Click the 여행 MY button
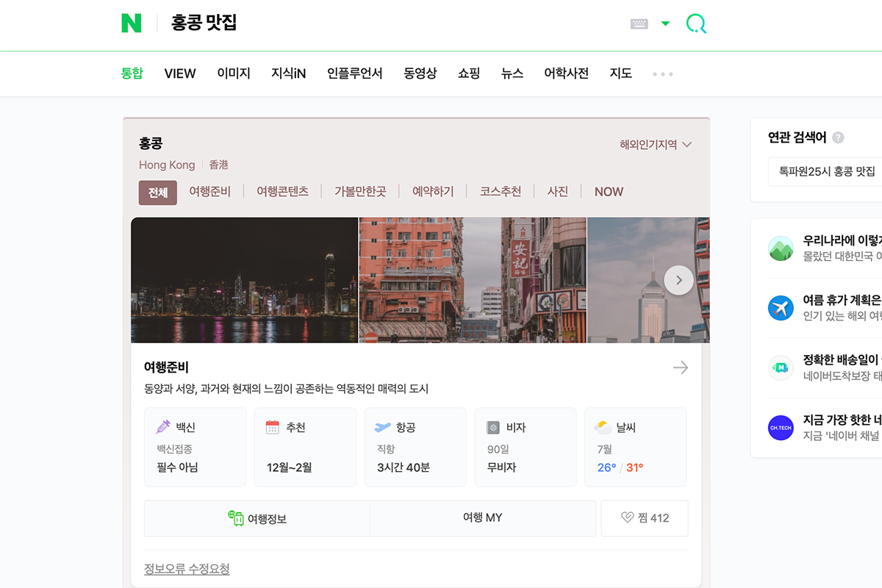882x588 pixels. coord(482,518)
